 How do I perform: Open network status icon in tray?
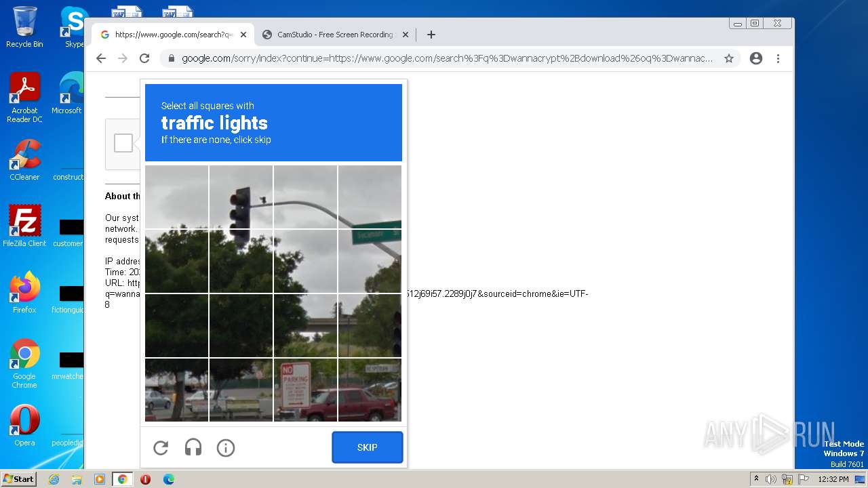tap(787, 479)
